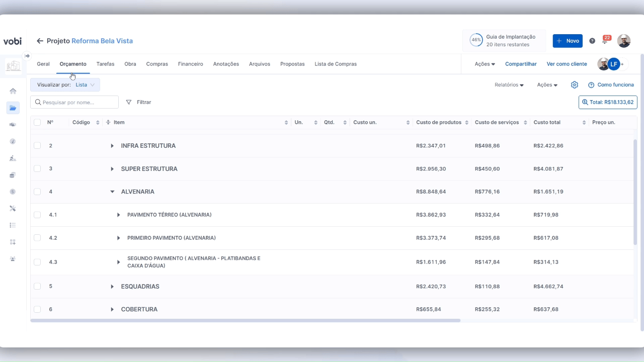Screen dimensions: 644x362
Task: Open the Relatórios dropdown
Action: click(x=509, y=85)
